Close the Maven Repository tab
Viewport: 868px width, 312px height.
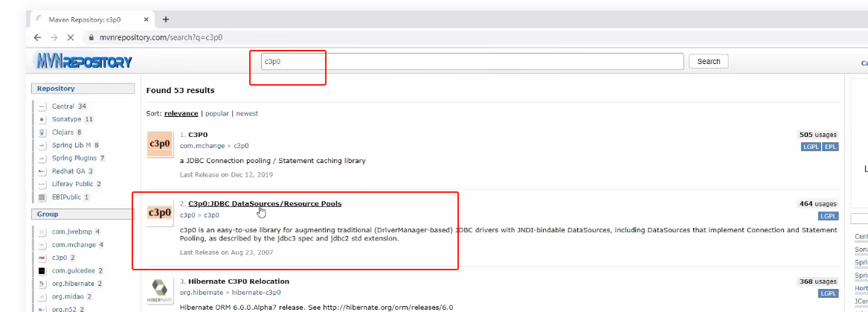coord(146,19)
